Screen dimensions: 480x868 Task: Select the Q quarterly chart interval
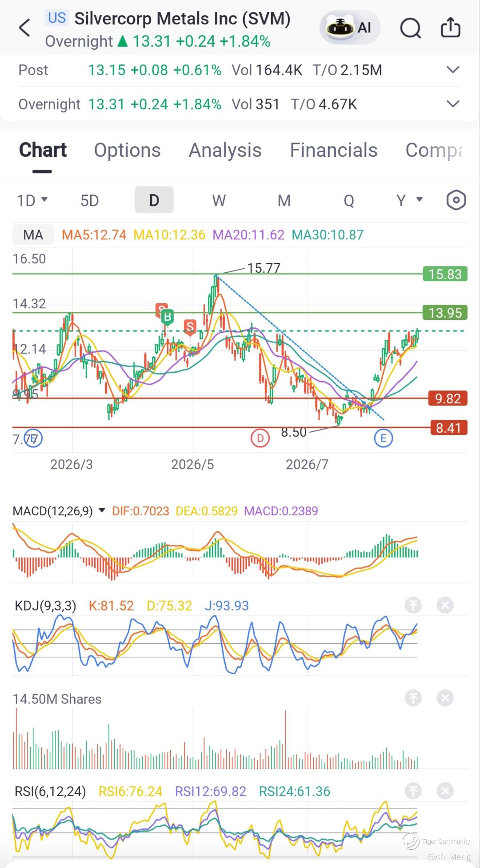coord(349,200)
